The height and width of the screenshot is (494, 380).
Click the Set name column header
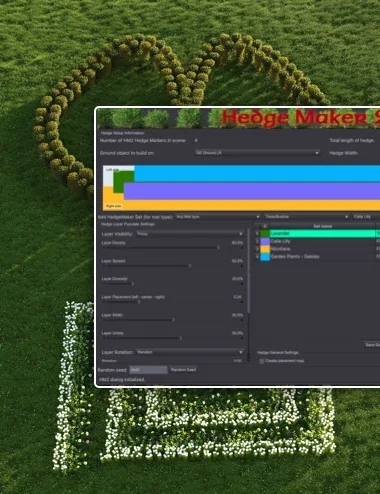coord(322,226)
